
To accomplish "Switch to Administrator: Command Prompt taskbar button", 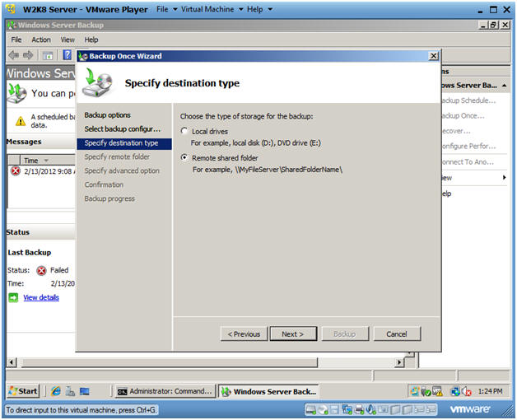I will coord(165,391).
